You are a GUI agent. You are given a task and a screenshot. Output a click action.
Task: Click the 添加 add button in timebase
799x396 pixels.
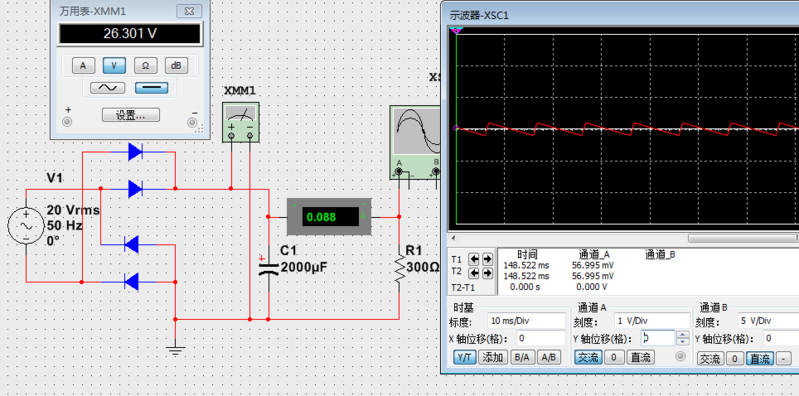point(493,358)
